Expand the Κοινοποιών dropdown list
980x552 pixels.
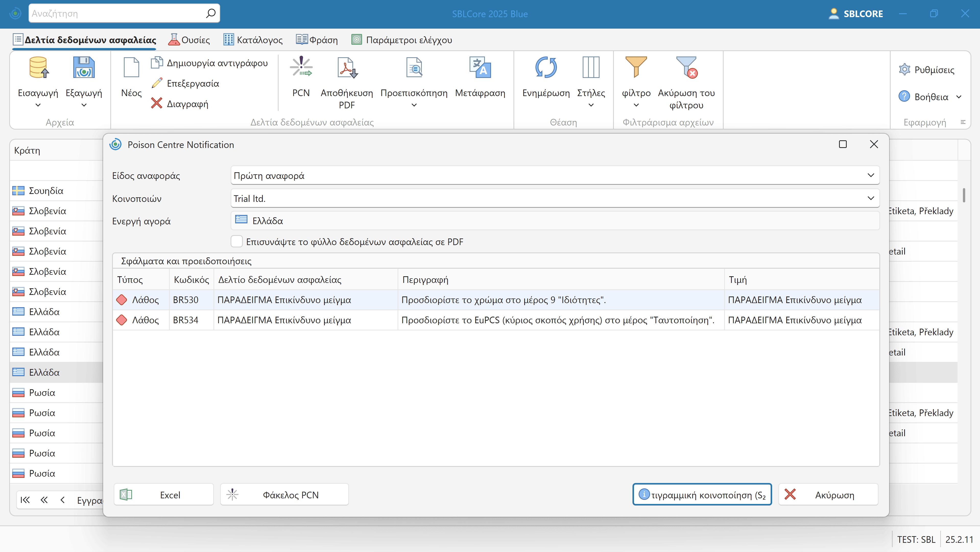coord(870,198)
